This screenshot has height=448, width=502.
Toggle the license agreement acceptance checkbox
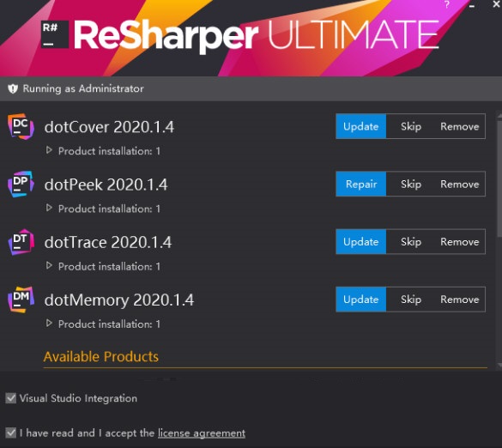(x=11, y=433)
